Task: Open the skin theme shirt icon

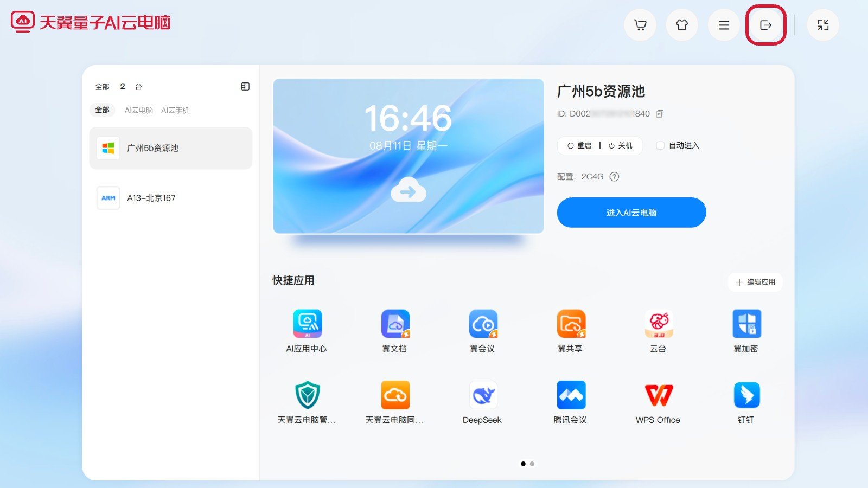Action: pyautogui.click(x=682, y=25)
